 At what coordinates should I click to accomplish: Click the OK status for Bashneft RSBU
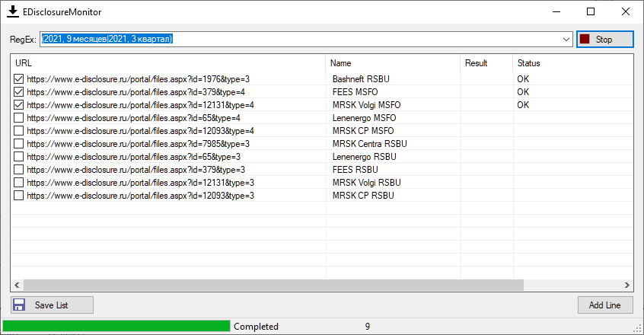pyautogui.click(x=523, y=79)
